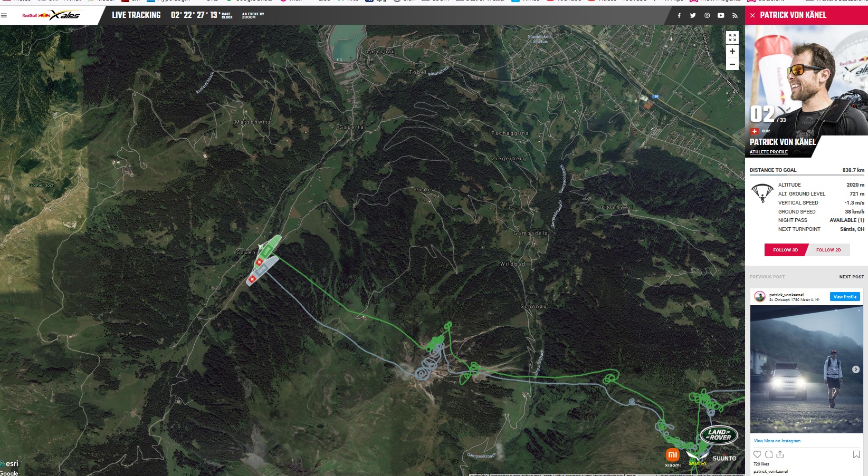Click the Land Rover sponsor logo
The width and height of the screenshot is (868, 476).
point(719,435)
